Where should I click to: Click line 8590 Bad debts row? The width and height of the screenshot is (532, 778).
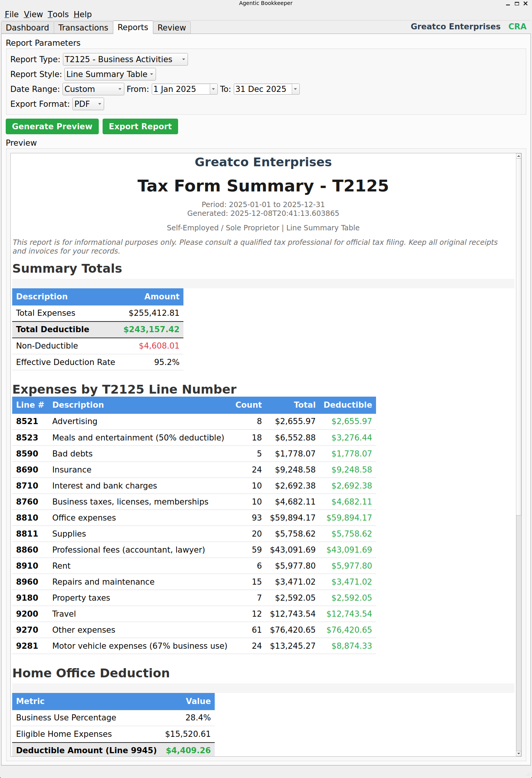(194, 454)
